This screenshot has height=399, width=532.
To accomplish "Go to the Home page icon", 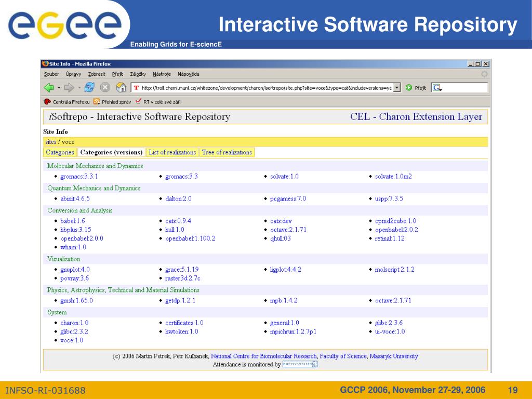I will [121, 87].
